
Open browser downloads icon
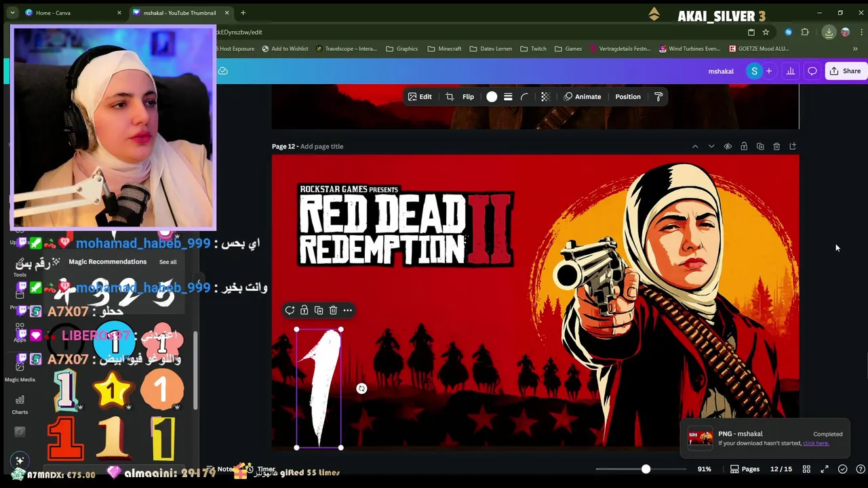click(829, 32)
